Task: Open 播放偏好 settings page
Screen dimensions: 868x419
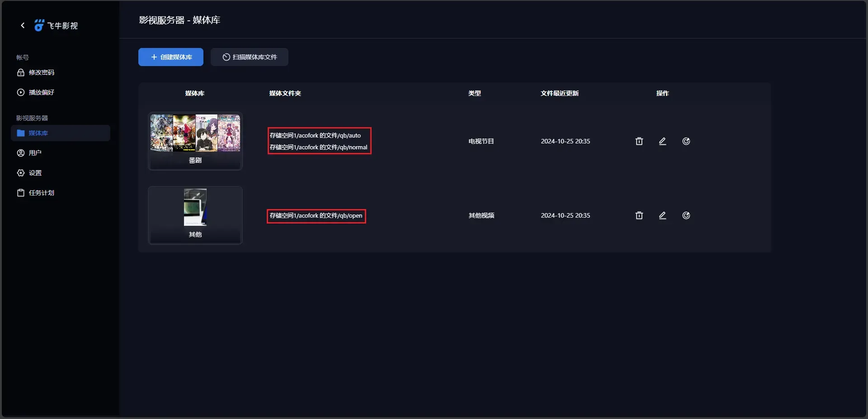Action: (41, 92)
